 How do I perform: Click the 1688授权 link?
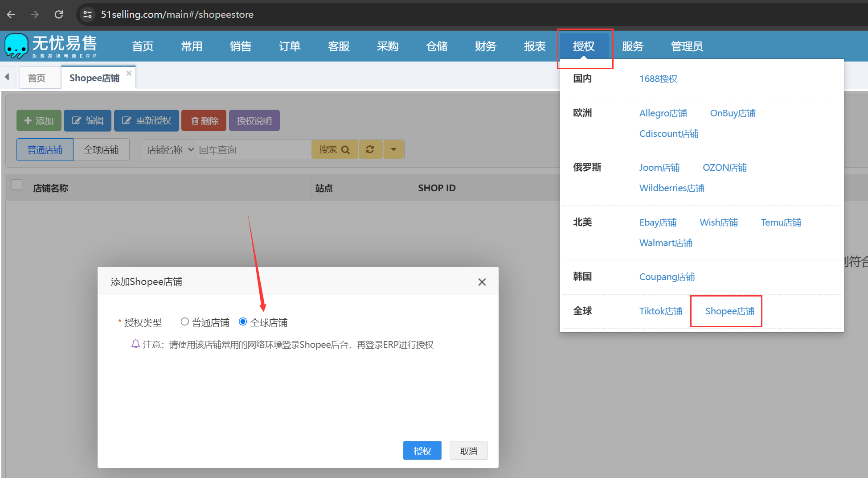pos(658,79)
